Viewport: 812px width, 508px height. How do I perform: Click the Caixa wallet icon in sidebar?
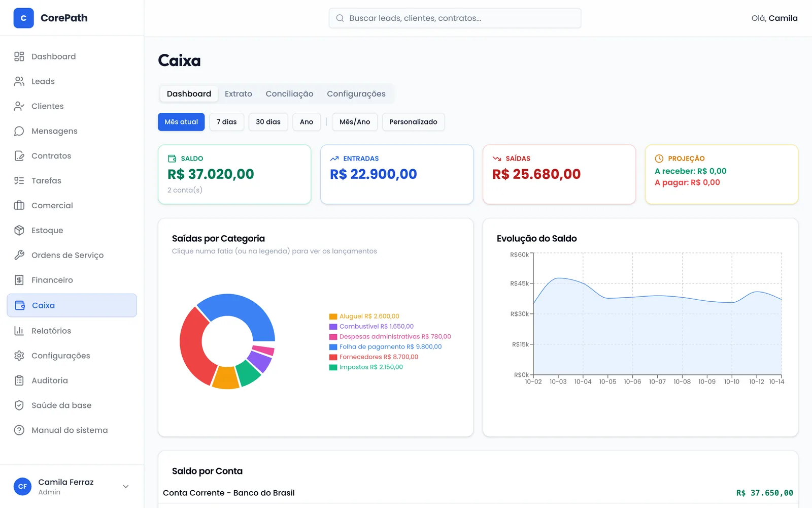pyautogui.click(x=20, y=305)
